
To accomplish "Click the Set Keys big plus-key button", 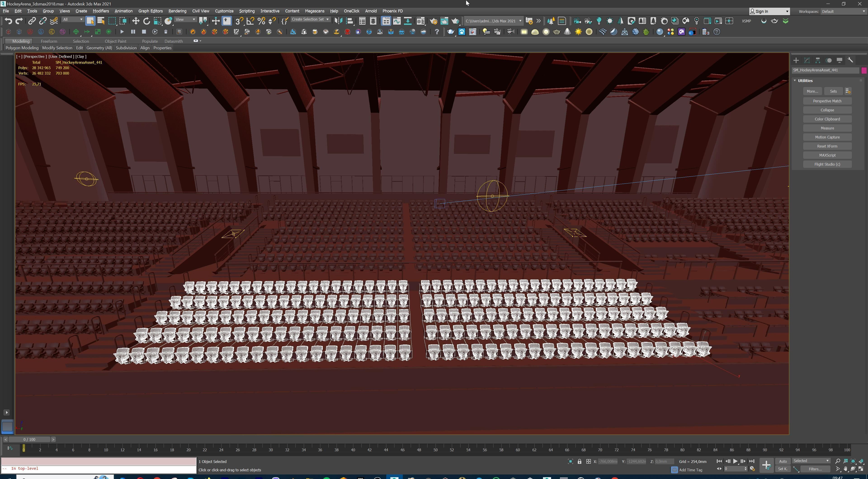I will [x=767, y=465].
